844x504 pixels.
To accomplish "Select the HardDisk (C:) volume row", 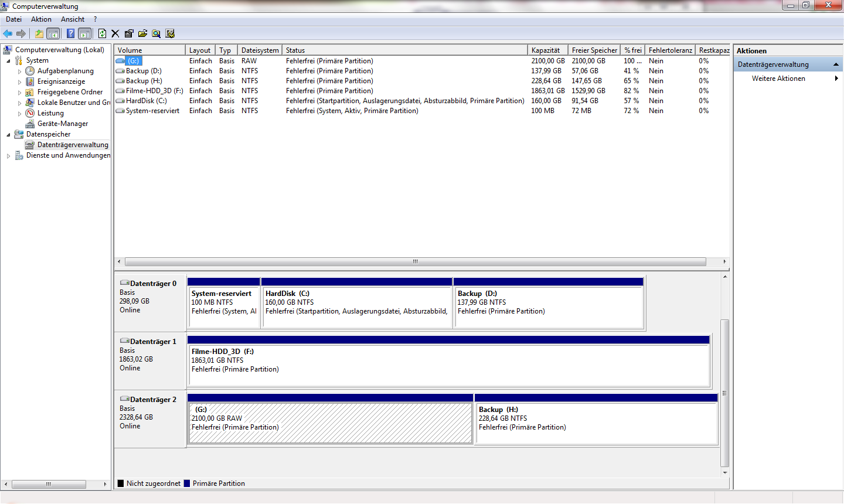I will point(422,101).
